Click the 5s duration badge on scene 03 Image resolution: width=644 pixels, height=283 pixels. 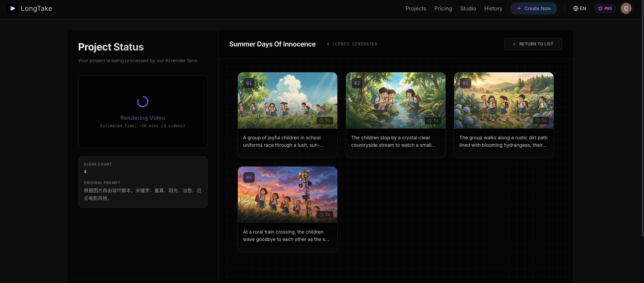coord(541,120)
